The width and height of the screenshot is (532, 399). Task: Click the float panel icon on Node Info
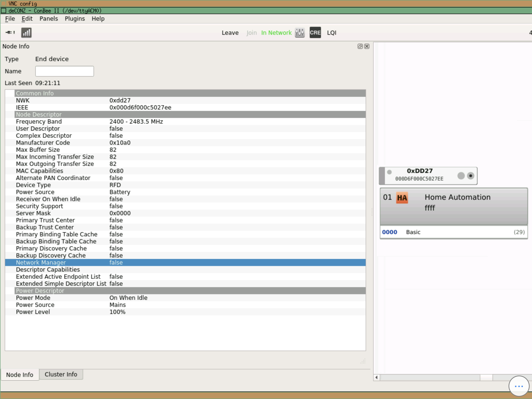tap(360, 46)
